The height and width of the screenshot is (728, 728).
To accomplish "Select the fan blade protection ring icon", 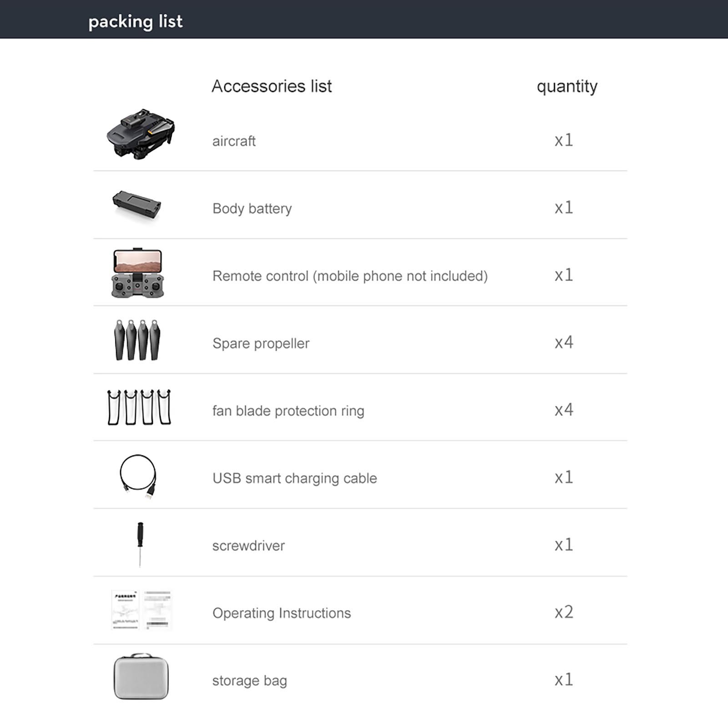I will (139, 407).
